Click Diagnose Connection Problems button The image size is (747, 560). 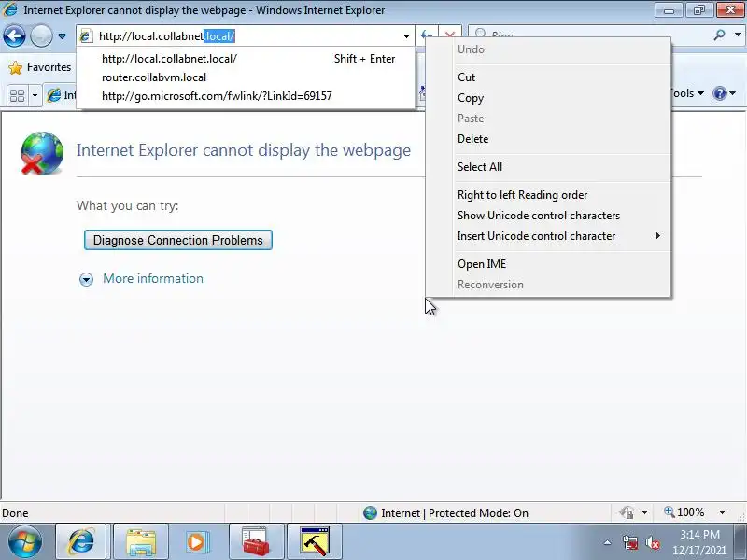(x=178, y=240)
